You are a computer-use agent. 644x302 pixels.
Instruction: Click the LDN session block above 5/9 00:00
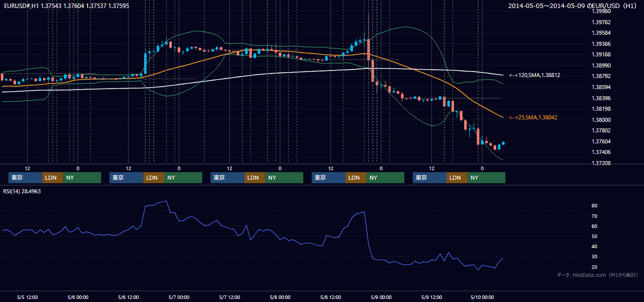coord(356,178)
